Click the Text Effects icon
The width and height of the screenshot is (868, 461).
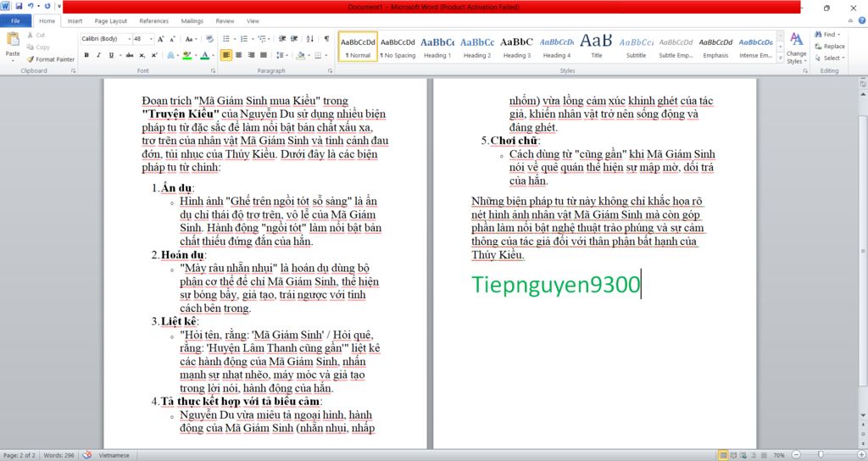pos(170,55)
